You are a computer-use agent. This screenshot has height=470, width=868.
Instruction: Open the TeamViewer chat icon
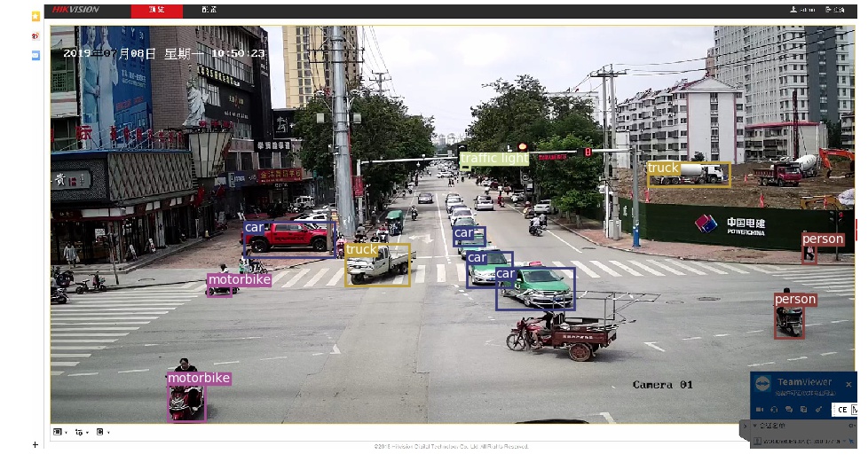789,410
